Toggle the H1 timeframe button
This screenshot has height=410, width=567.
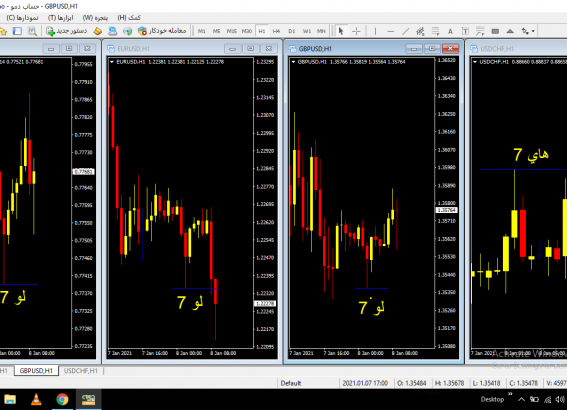click(262, 31)
